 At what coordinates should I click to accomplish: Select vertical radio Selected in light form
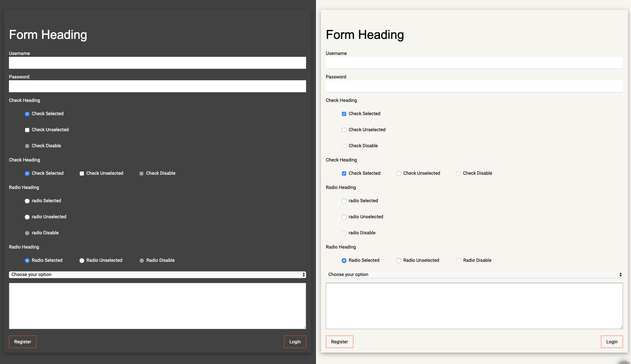tap(344, 201)
